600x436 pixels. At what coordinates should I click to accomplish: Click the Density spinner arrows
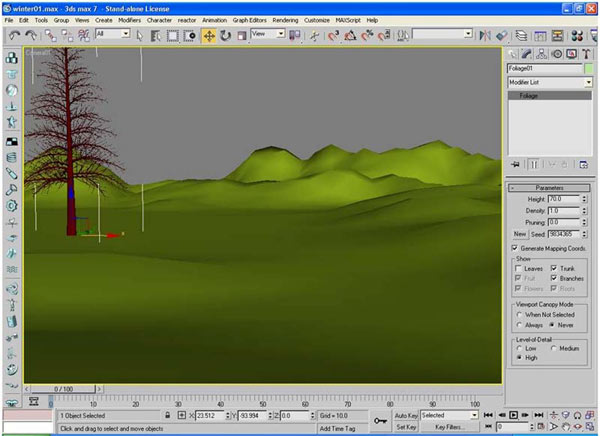(x=584, y=211)
